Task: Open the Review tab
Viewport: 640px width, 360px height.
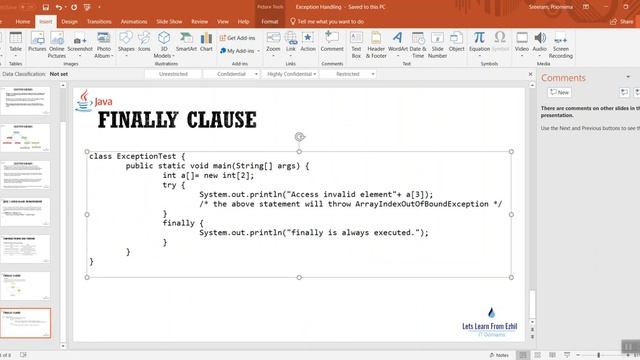Action: [200, 22]
